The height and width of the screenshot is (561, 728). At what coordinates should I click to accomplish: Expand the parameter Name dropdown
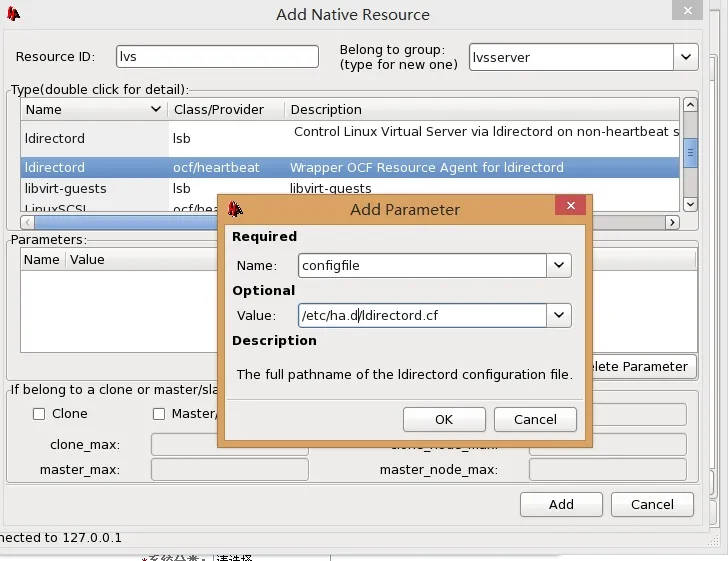559,265
